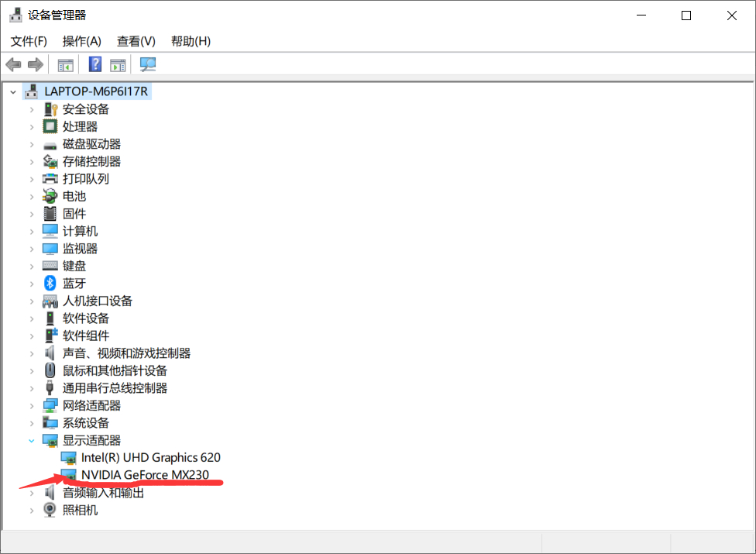
Task: Select the 显示适配器 label
Action: [x=91, y=440]
